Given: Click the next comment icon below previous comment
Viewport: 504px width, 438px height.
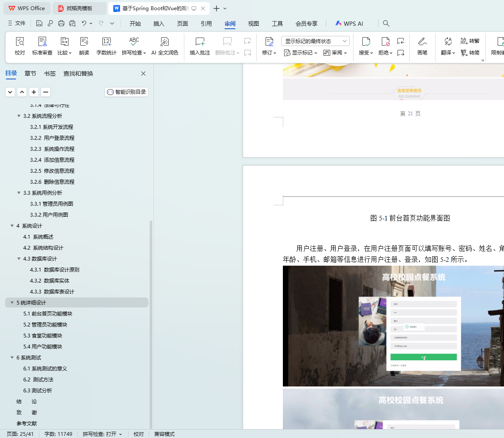Looking at the screenshot, I should point(247,53).
